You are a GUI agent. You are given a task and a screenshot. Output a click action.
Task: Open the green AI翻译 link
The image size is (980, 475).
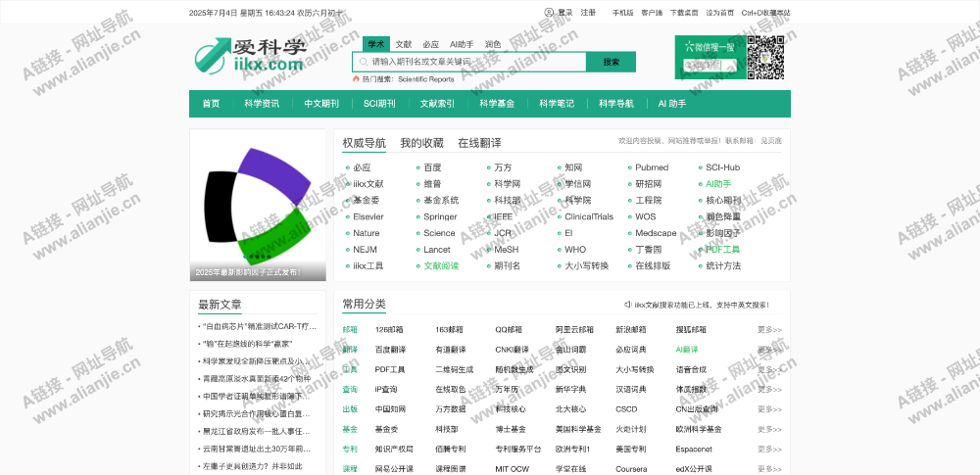[687, 350]
